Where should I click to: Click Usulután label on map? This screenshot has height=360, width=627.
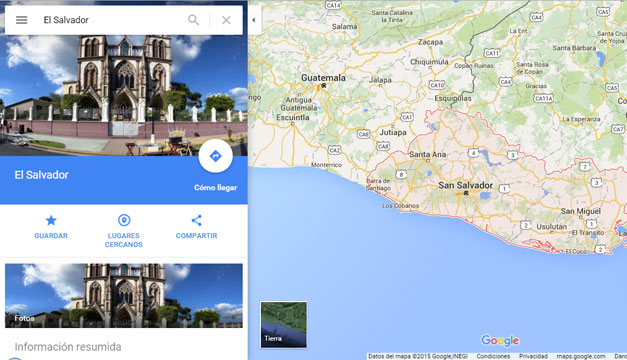point(551,226)
